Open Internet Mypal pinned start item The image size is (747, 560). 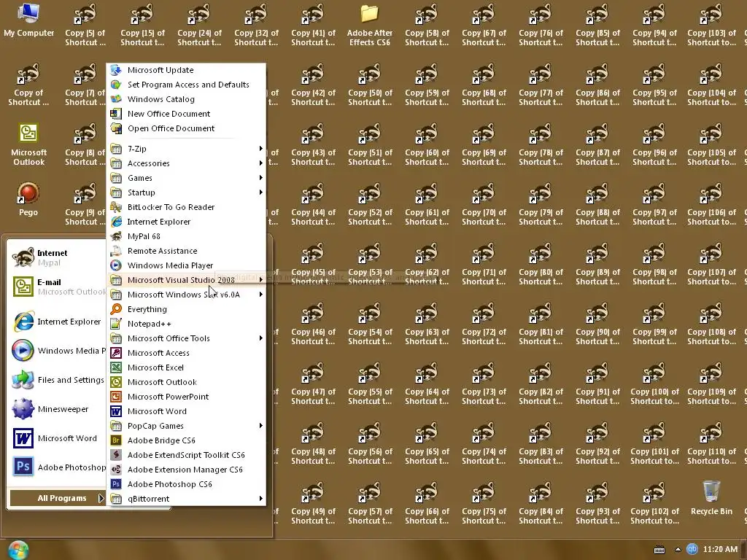tap(57, 257)
